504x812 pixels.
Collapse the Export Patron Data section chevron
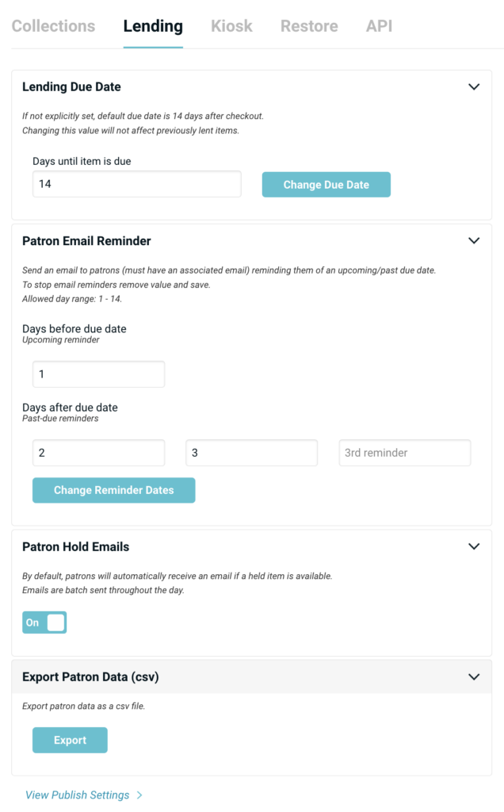(474, 676)
